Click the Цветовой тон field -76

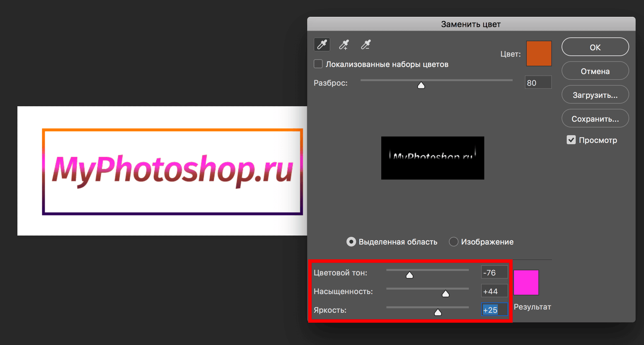[494, 273]
